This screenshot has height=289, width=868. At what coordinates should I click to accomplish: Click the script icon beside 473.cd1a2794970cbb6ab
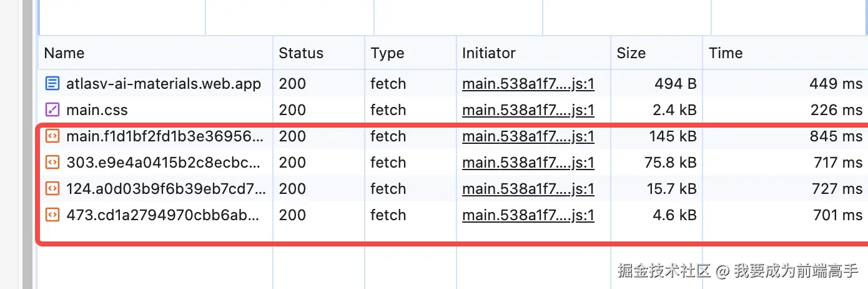point(53,215)
